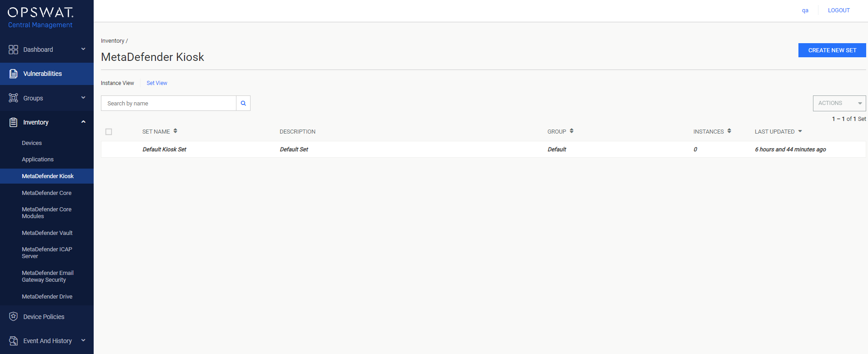Click the Vulnerabilities document icon
Screen dimensions: 868x354
point(14,74)
